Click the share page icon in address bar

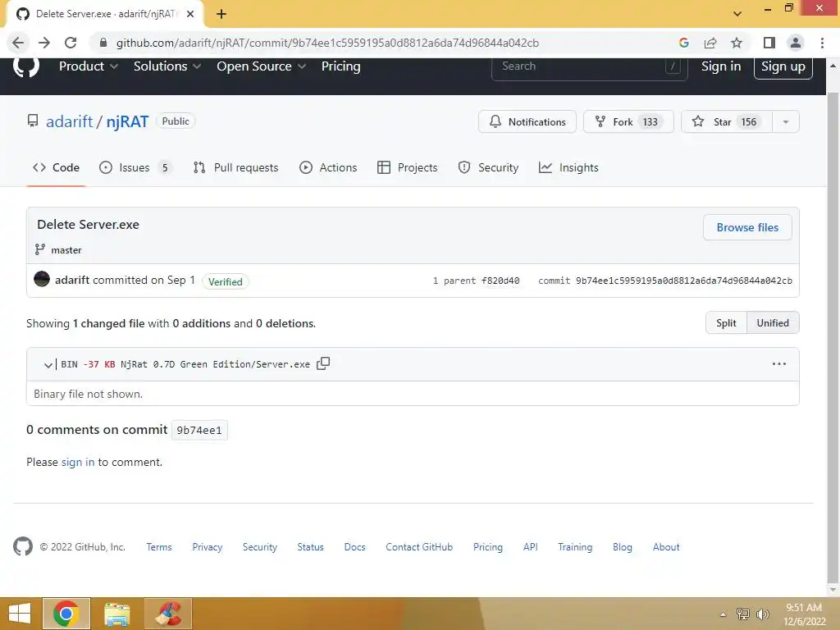coord(710,43)
